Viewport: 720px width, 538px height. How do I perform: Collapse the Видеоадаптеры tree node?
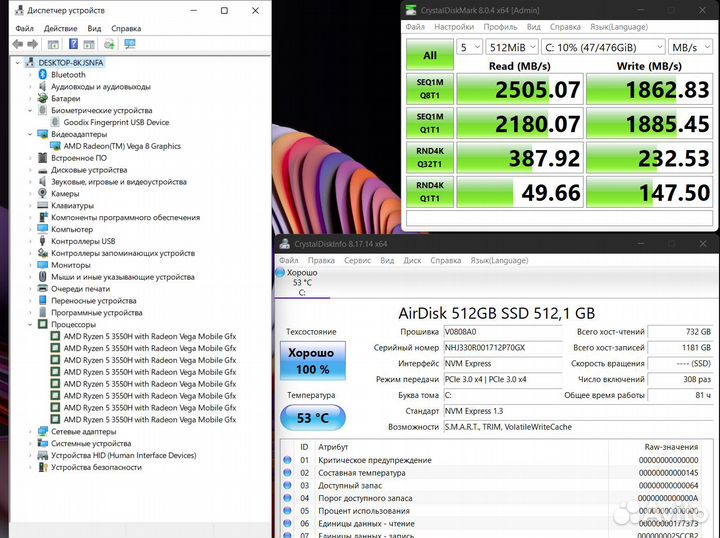point(29,134)
